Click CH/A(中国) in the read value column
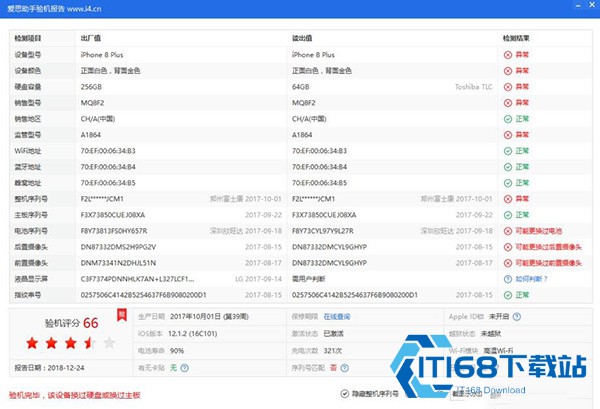Viewport: 600px width, 409px height. click(309, 119)
